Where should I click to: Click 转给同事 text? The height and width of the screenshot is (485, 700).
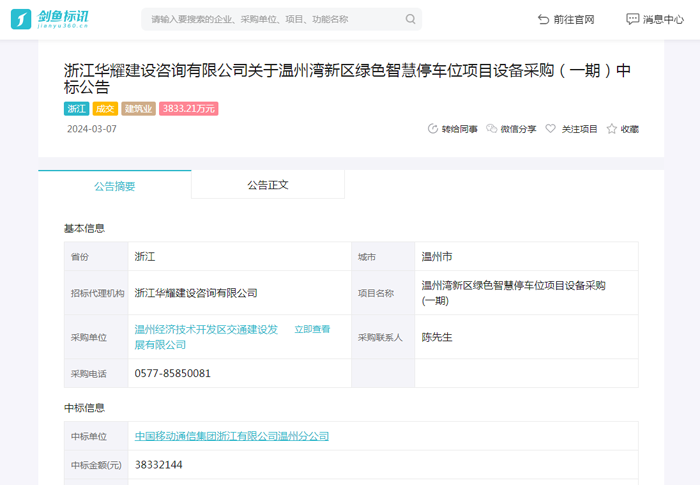click(x=459, y=129)
